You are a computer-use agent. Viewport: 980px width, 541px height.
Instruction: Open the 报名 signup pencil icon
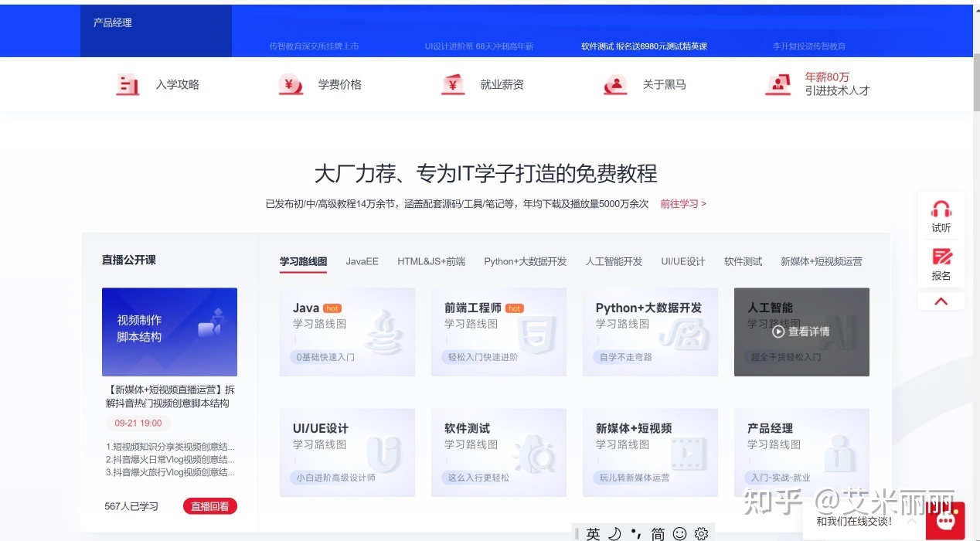click(x=941, y=257)
